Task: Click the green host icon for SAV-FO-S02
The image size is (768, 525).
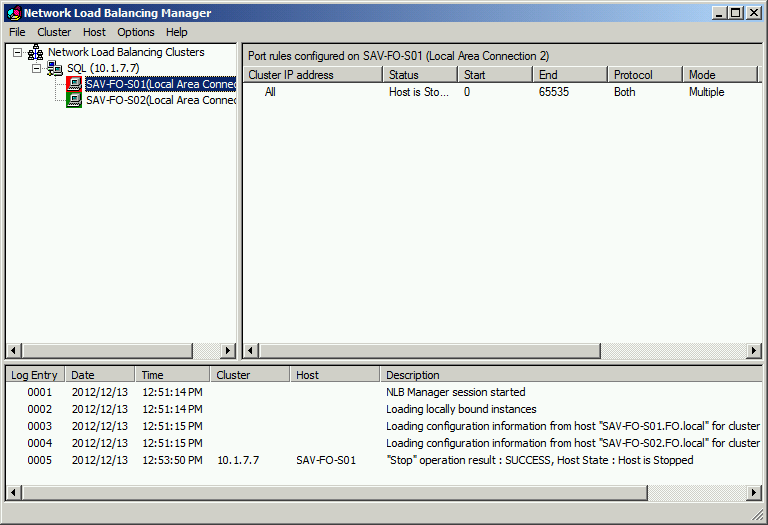Action: tap(74, 100)
